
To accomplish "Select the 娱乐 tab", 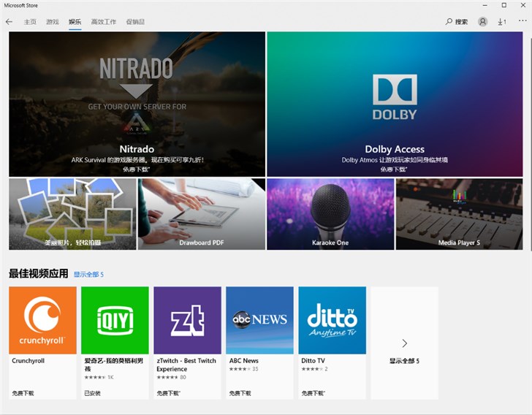I will pyautogui.click(x=75, y=22).
